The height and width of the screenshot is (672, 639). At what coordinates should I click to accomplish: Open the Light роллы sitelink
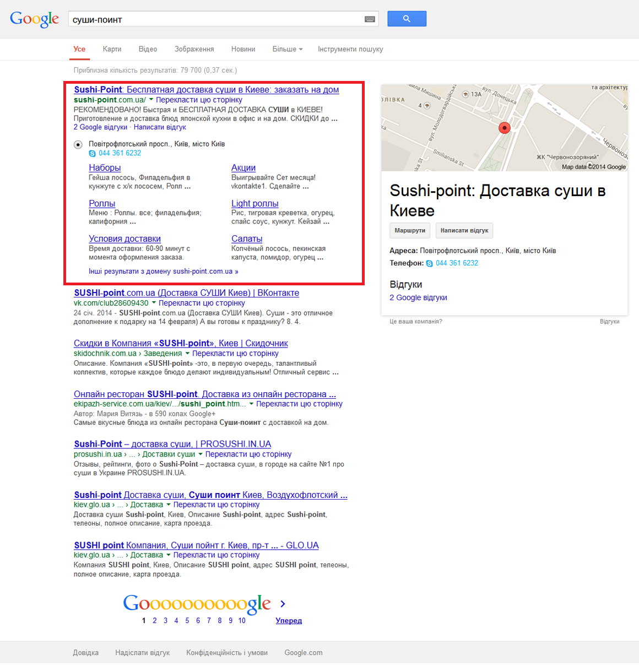pos(254,203)
